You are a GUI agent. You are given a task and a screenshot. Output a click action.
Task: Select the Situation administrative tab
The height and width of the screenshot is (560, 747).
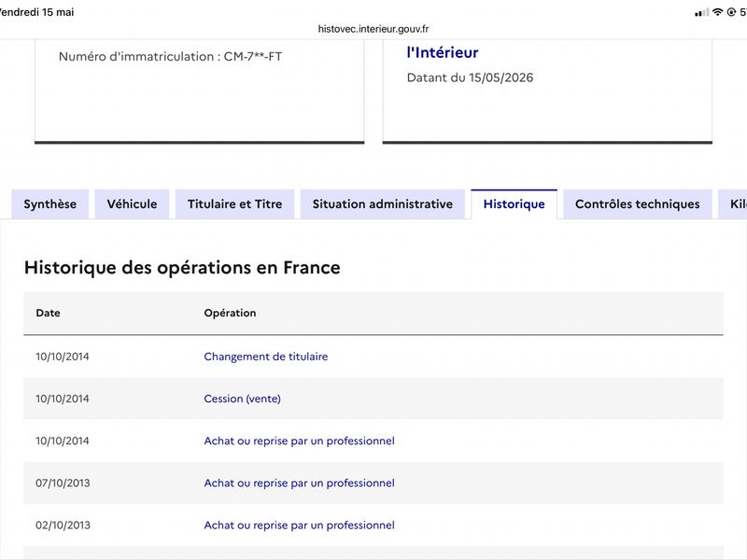pos(383,203)
